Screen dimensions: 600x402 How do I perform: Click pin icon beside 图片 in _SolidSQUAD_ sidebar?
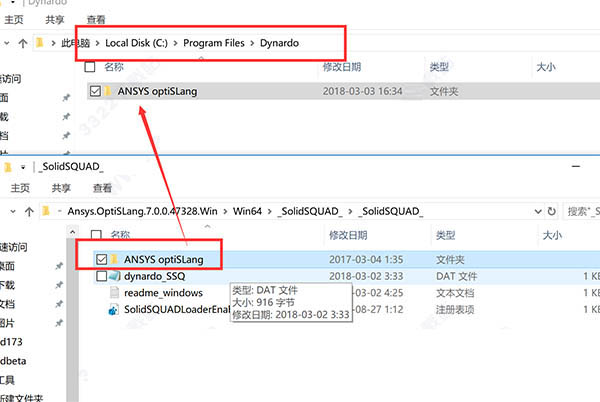click(x=59, y=323)
